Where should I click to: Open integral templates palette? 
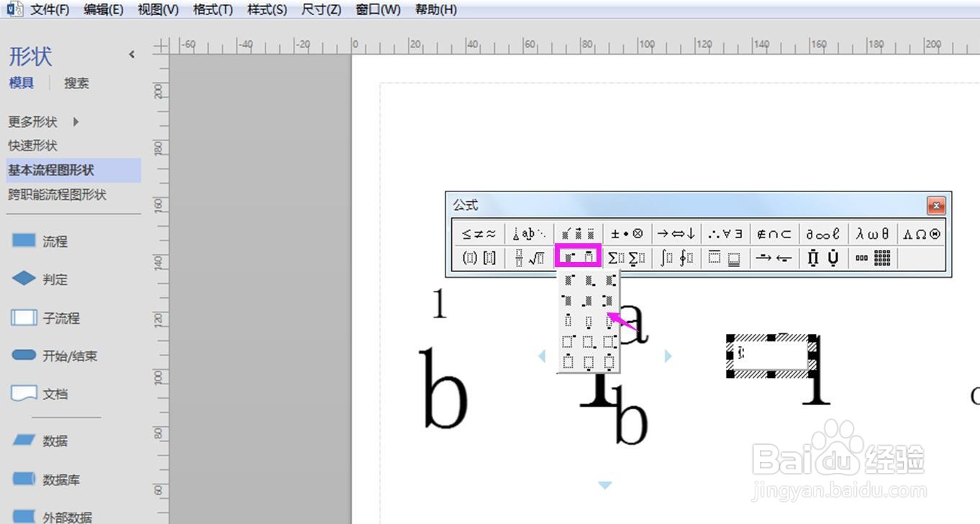(676, 258)
